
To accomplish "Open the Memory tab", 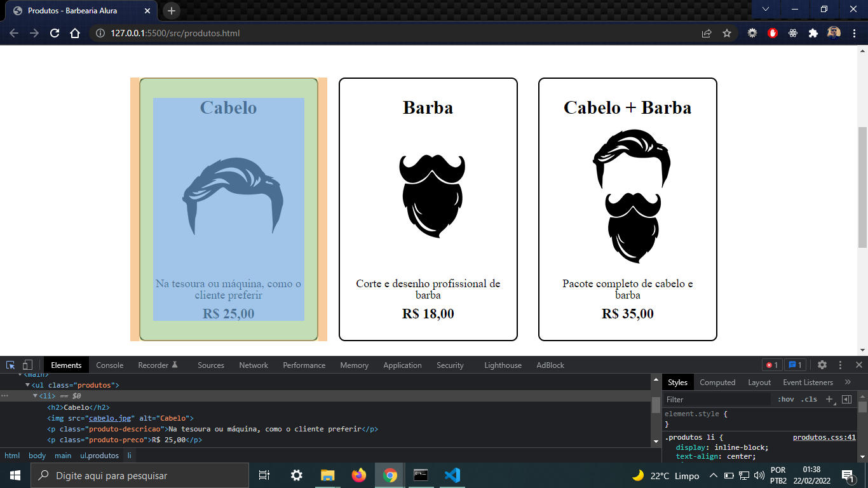I will tap(354, 365).
